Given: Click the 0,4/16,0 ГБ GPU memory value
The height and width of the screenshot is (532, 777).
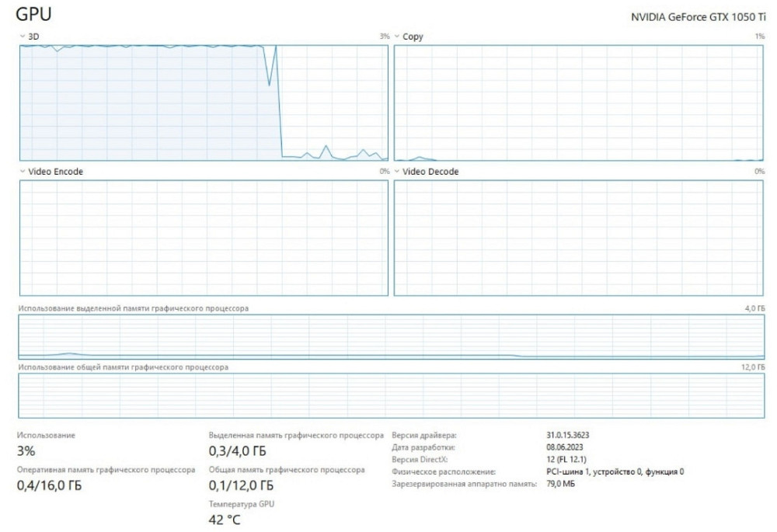Looking at the screenshot, I should [x=49, y=486].
